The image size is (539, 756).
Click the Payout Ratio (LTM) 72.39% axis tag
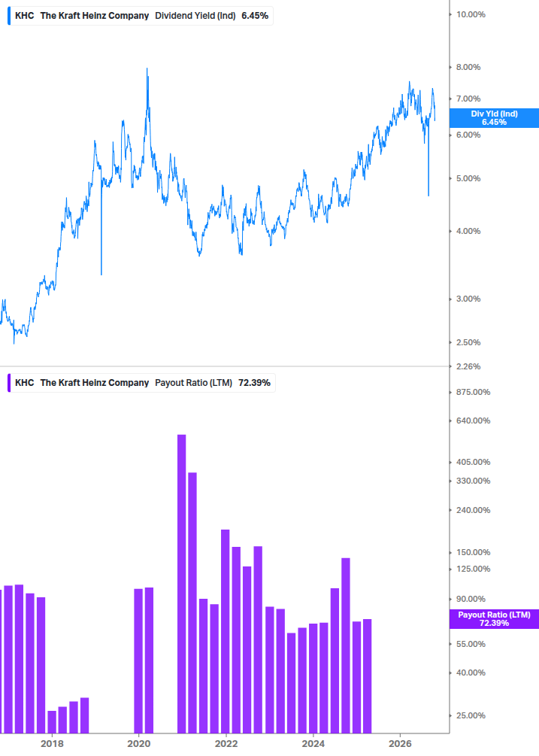click(x=494, y=619)
